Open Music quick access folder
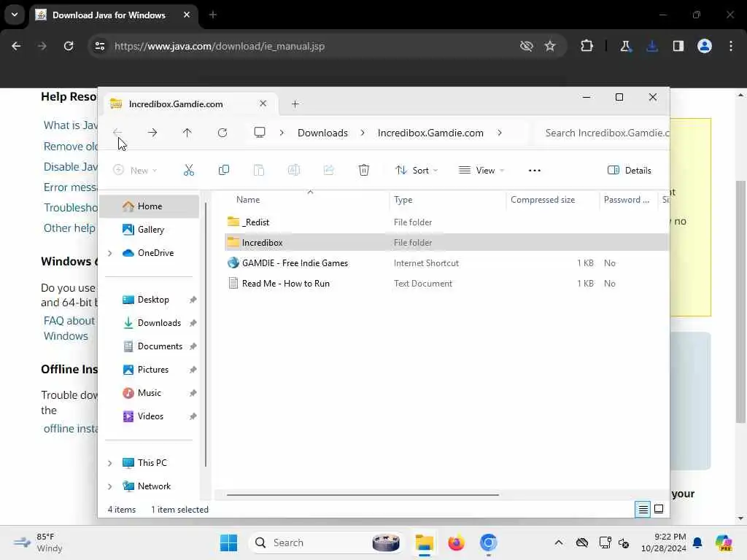 [149, 393]
